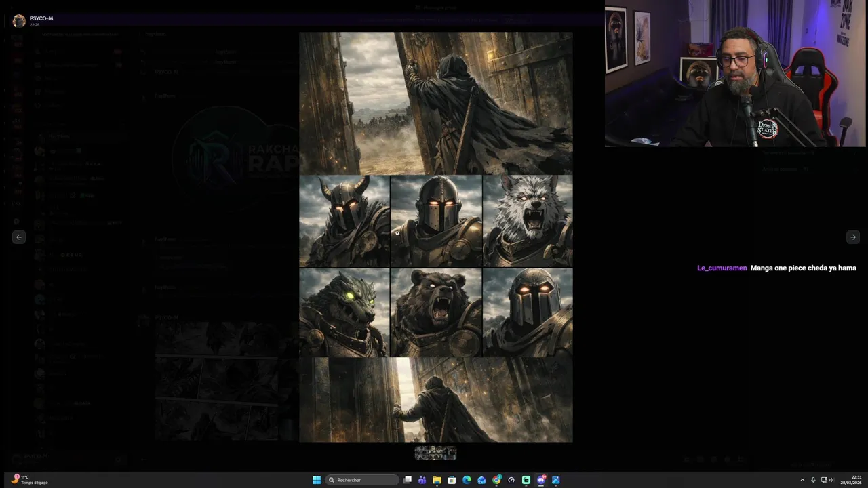Open Google Chrome from the taskbar
The height and width of the screenshot is (488, 868).
[496, 480]
